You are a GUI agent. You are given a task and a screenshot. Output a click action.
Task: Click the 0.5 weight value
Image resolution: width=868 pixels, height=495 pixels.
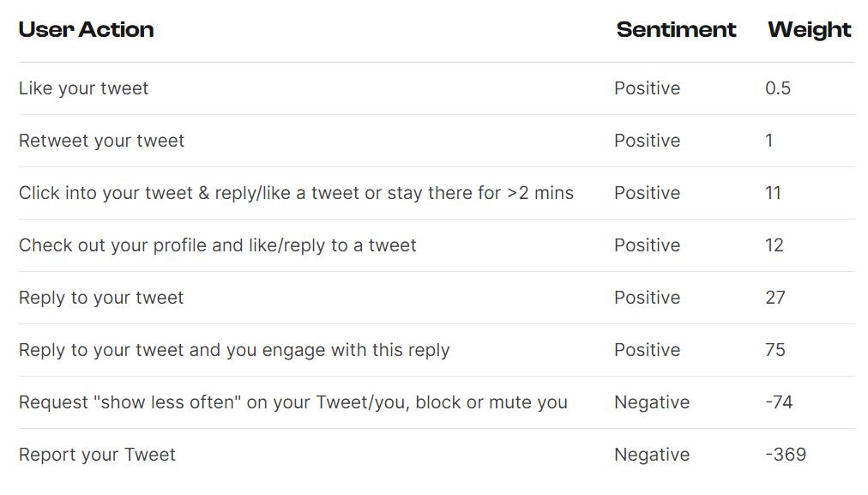tap(778, 88)
